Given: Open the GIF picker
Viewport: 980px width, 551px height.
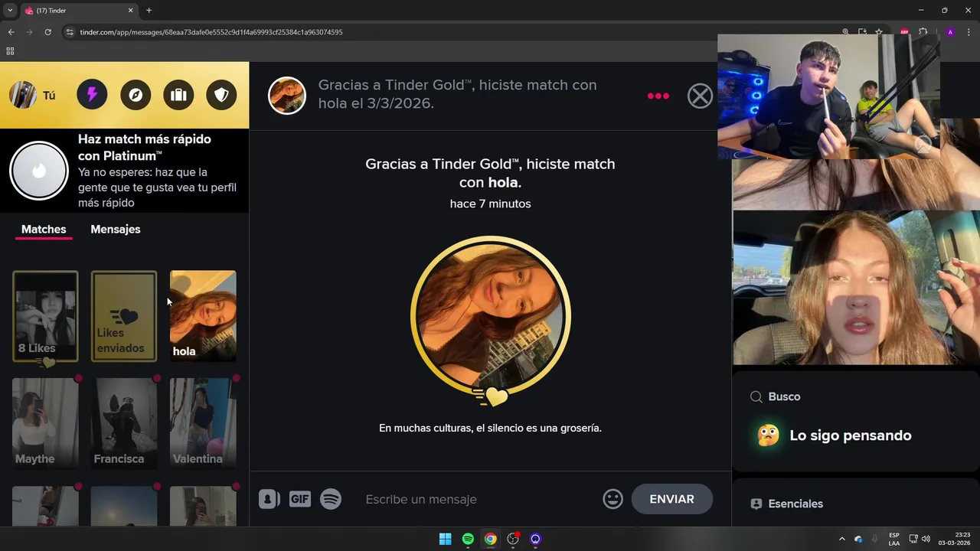Looking at the screenshot, I should 299,499.
